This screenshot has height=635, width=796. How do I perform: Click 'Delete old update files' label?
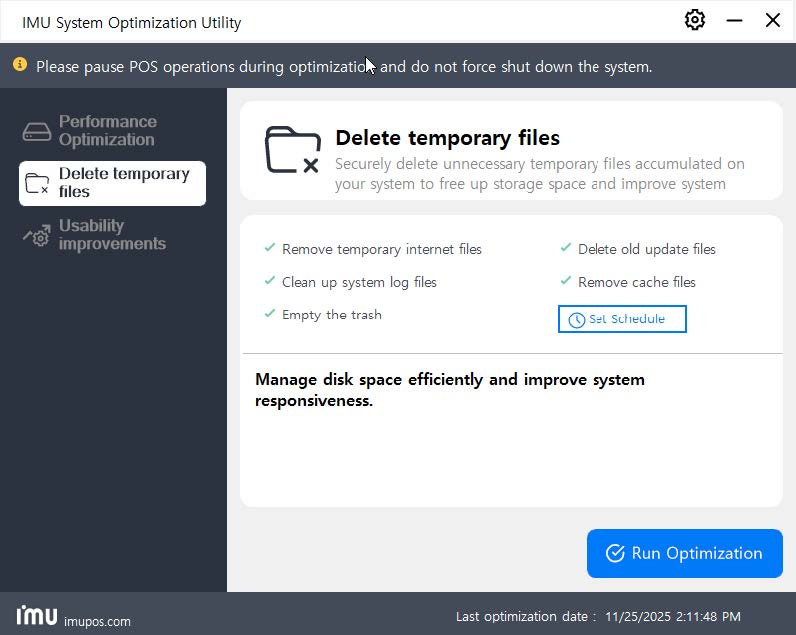click(x=647, y=249)
